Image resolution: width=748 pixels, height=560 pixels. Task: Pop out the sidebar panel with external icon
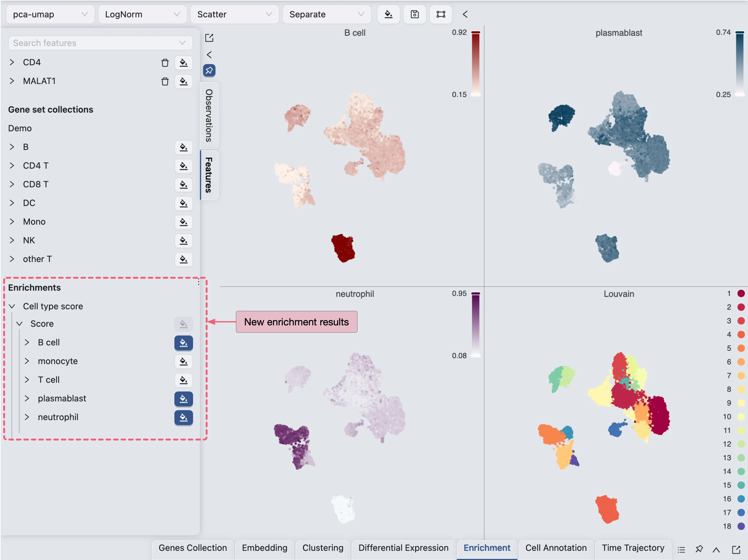209,37
